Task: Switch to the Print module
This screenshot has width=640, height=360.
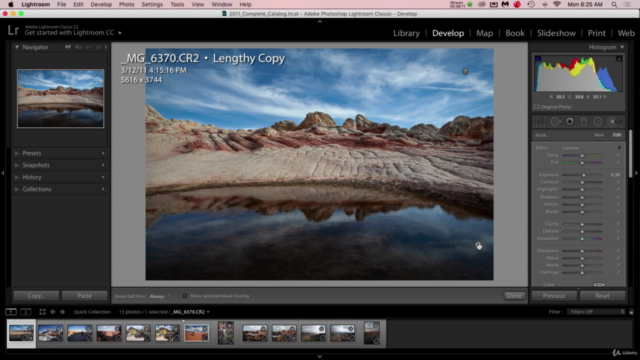Action: coord(596,33)
